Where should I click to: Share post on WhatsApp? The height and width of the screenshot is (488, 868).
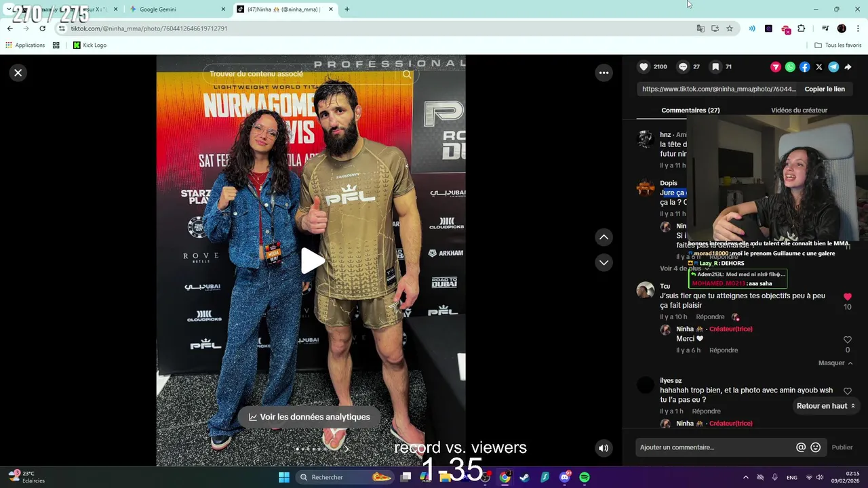click(x=790, y=67)
